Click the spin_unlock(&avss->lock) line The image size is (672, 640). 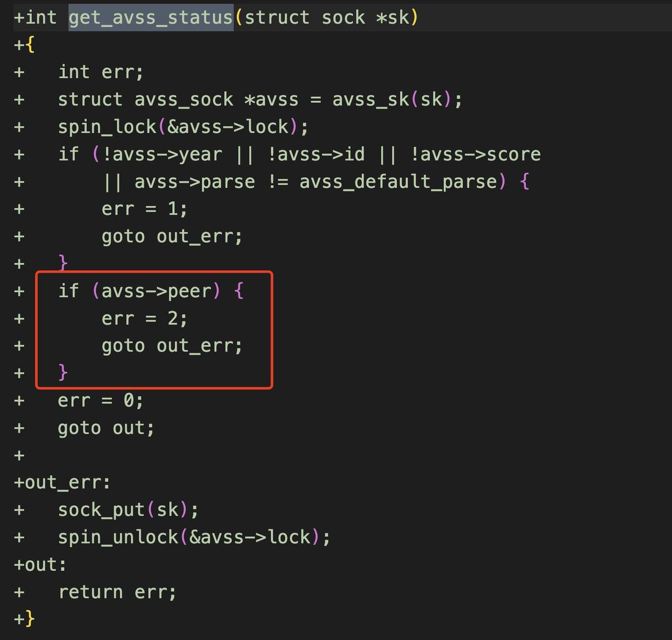tap(194, 537)
